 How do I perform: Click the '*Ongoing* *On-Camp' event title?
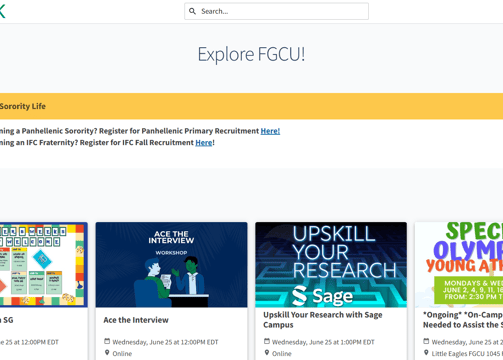click(463, 320)
